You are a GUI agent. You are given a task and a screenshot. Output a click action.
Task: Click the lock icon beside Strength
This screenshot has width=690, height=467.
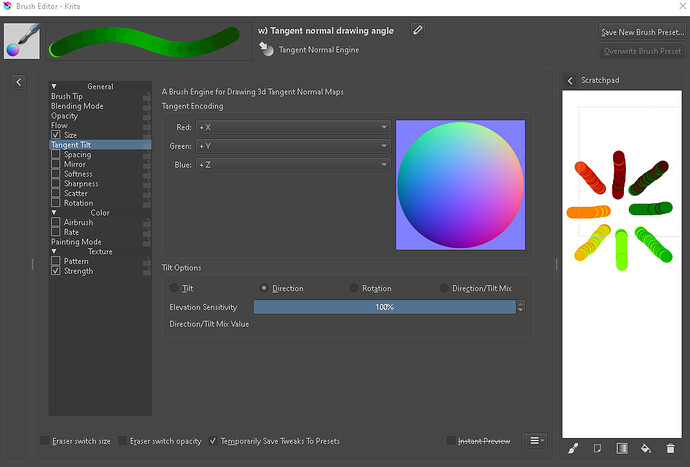[147, 271]
